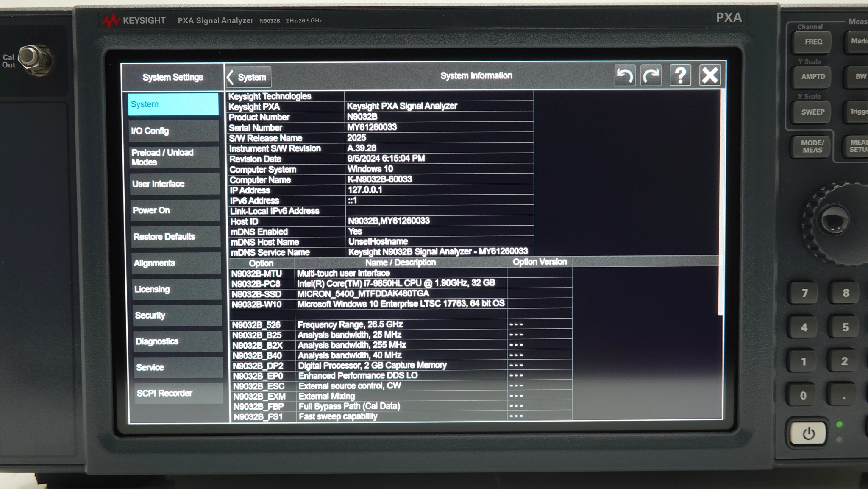
Task: Click the Name / Description column header
Action: (x=401, y=263)
